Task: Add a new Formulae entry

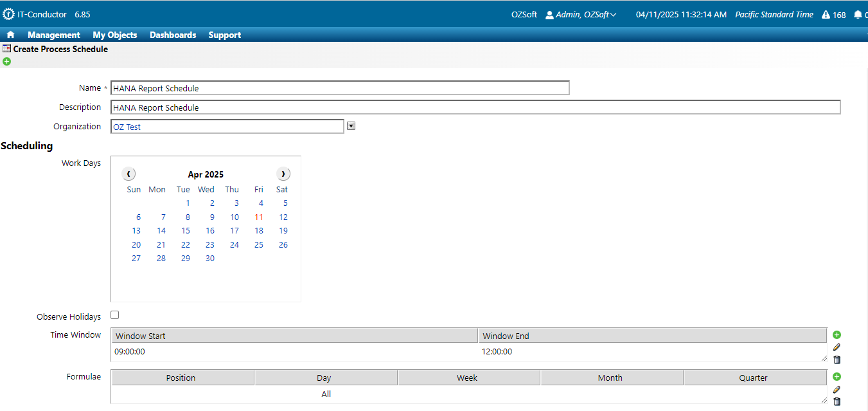Action: click(837, 377)
